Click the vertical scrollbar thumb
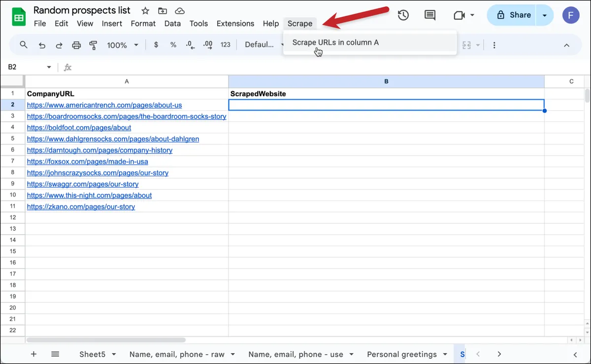The height and width of the screenshot is (364, 591). click(x=587, y=95)
